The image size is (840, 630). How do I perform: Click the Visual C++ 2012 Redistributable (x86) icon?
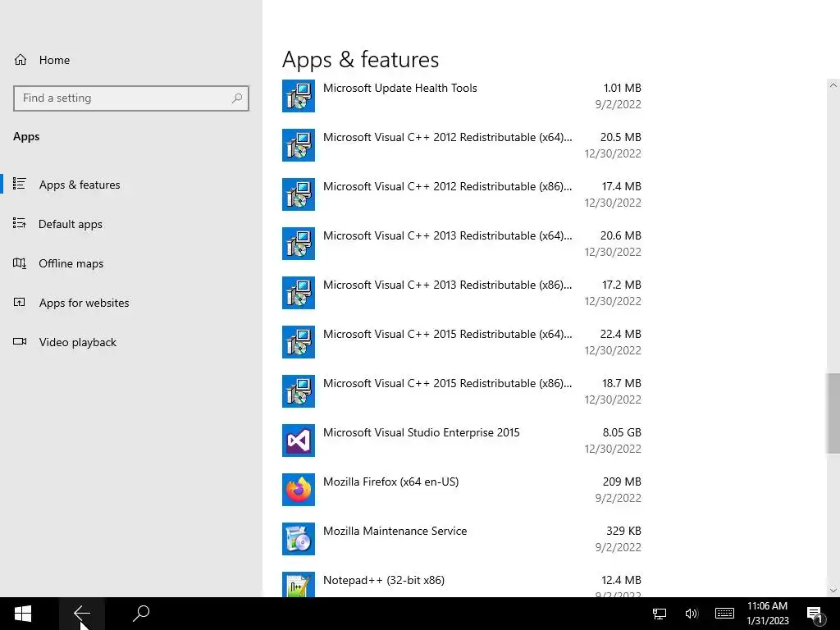[299, 194]
